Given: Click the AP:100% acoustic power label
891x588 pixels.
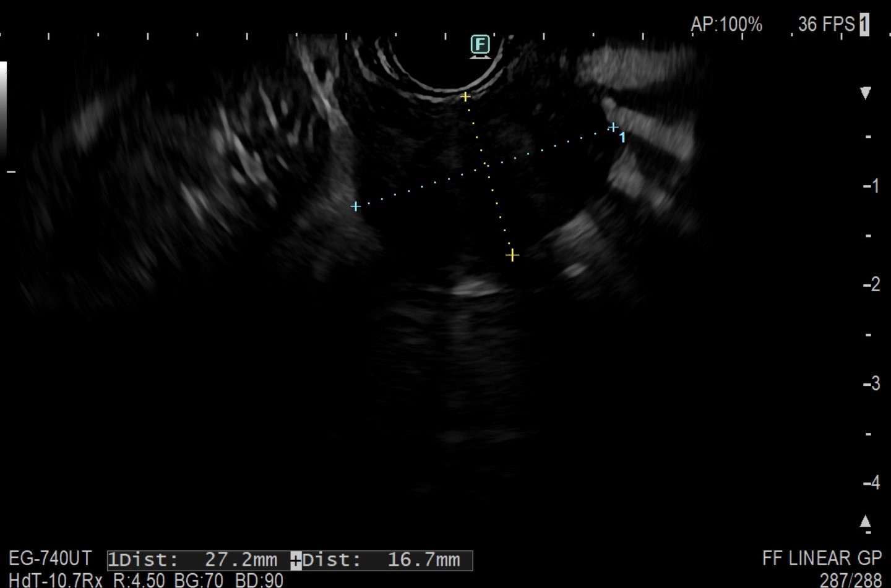Looking at the screenshot, I should pos(726,24).
